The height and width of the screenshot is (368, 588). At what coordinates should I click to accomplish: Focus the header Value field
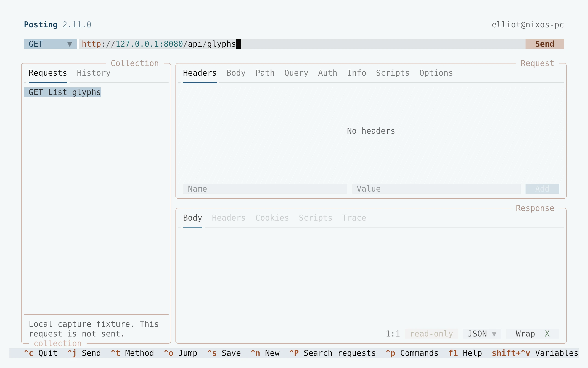coord(436,189)
